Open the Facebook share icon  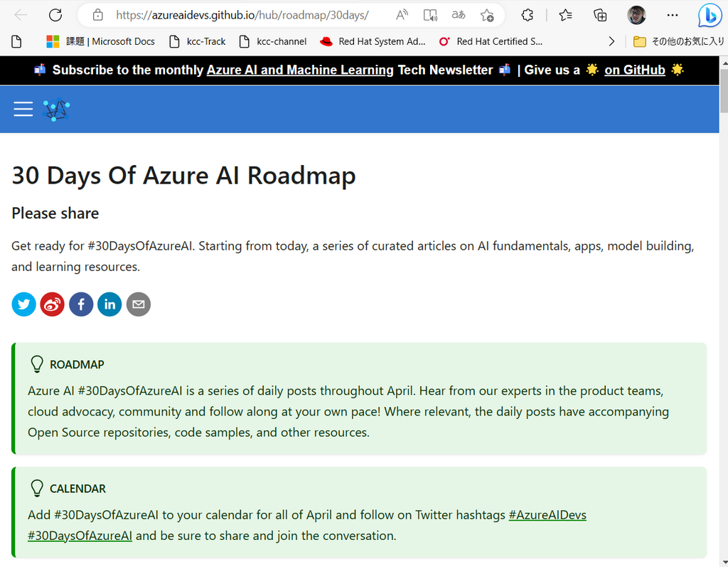[x=81, y=304]
